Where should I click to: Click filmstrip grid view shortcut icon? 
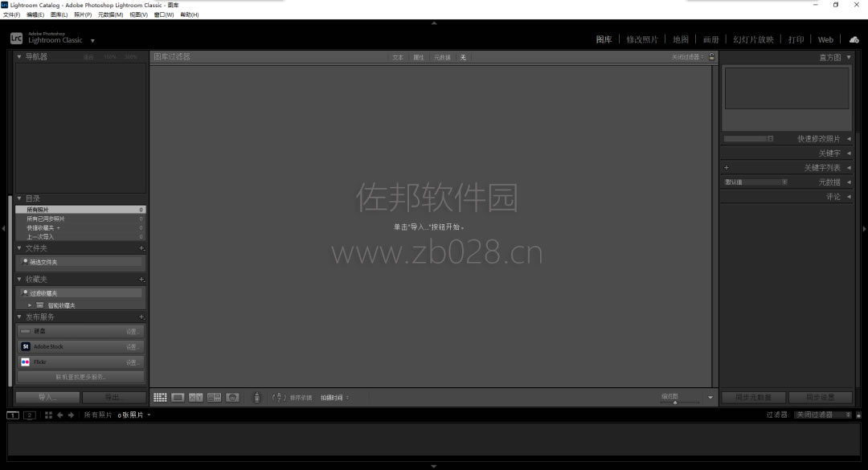click(x=49, y=415)
